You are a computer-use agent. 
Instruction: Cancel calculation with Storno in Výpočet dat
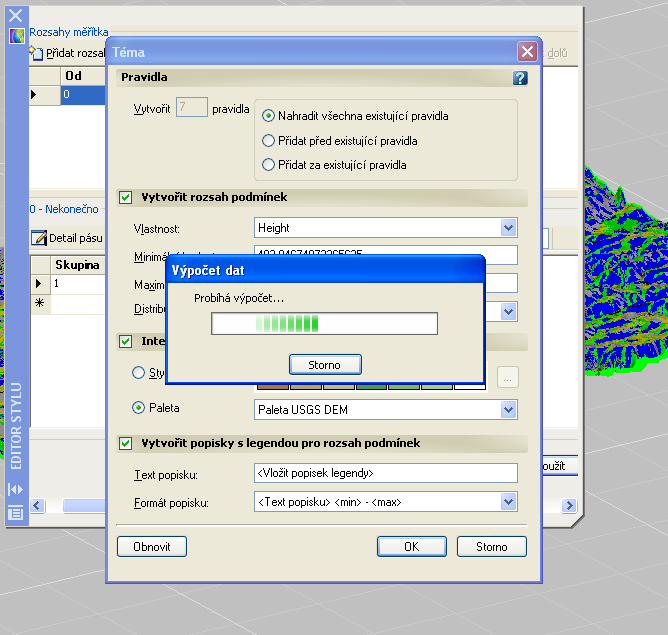click(x=325, y=364)
